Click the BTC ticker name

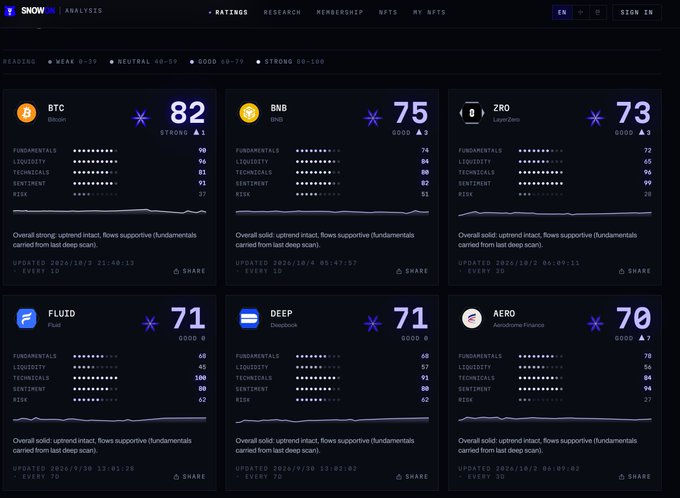[x=56, y=108]
